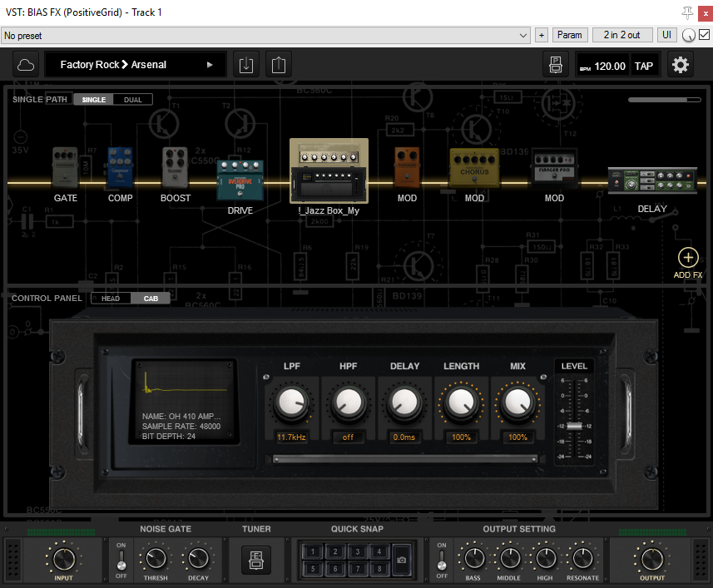This screenshot has width=713, height=588.
Task: Click the MIDDLE knob
Action: pyautogui.click(x=509, y=558)
